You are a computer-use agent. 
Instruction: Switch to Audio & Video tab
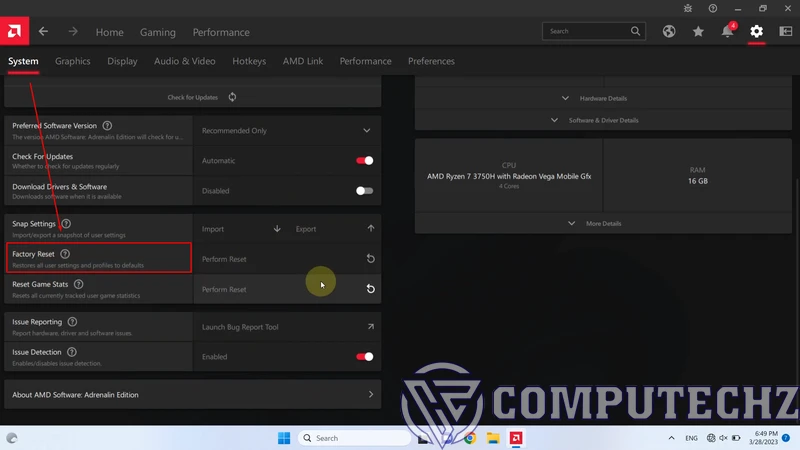pos(185,61)
